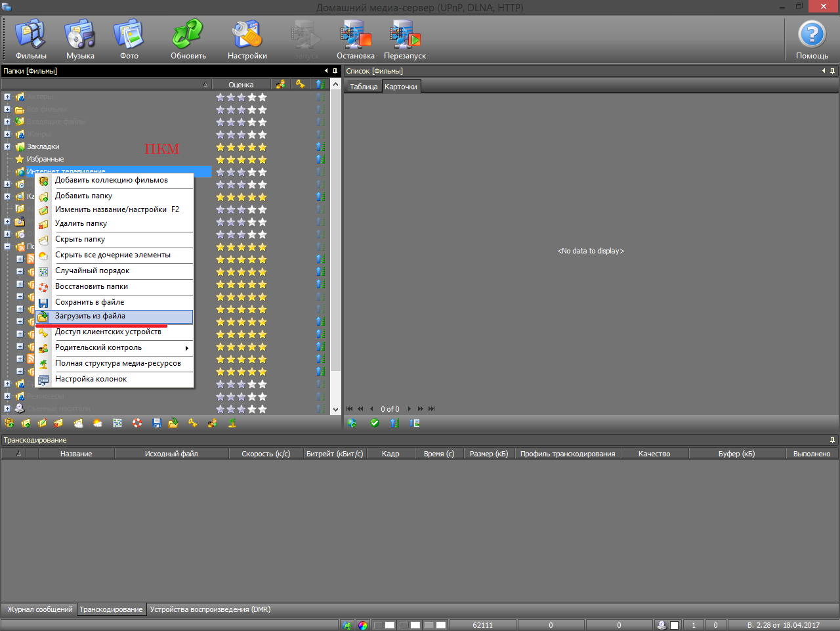The width and height of the screenshot is (840, 631).
Task: Open the Фильмы section in the toolbar
Action: click(x=31, y=40)
